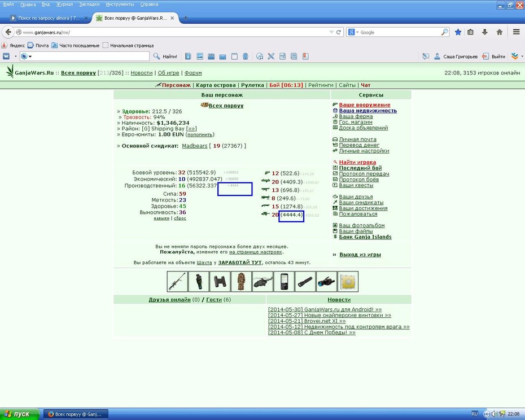Select the grenade inventory item

(x=199, y=282)
